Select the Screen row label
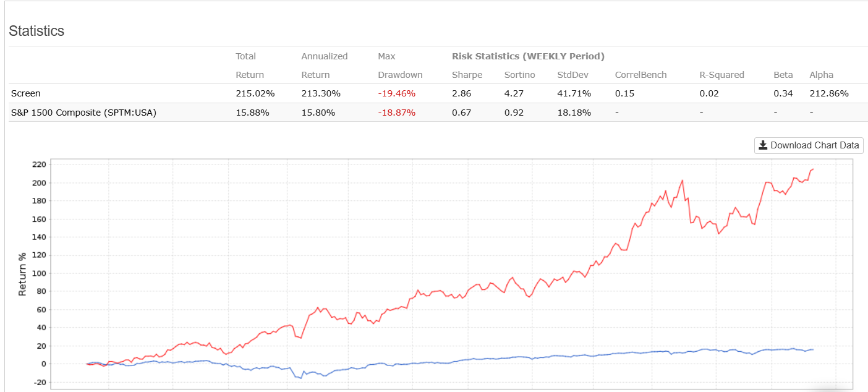 click(26, 93)
